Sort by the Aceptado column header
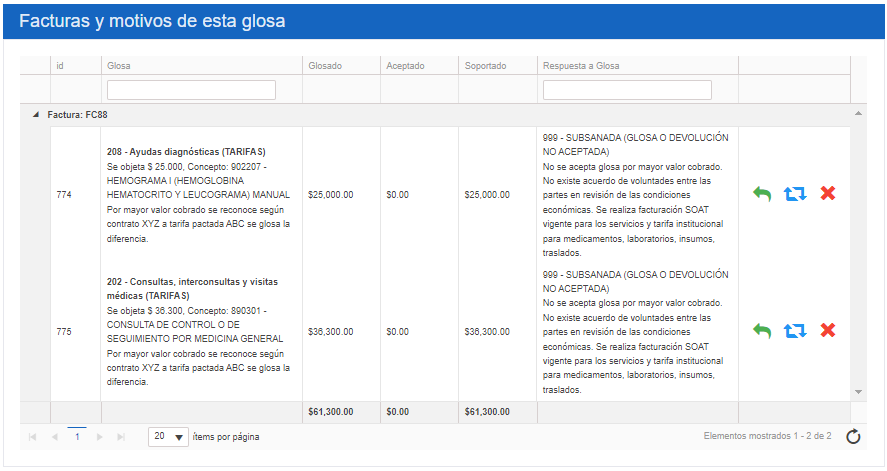Image resolution: width=887 pixels, height=471 pixels. point(405,66)
